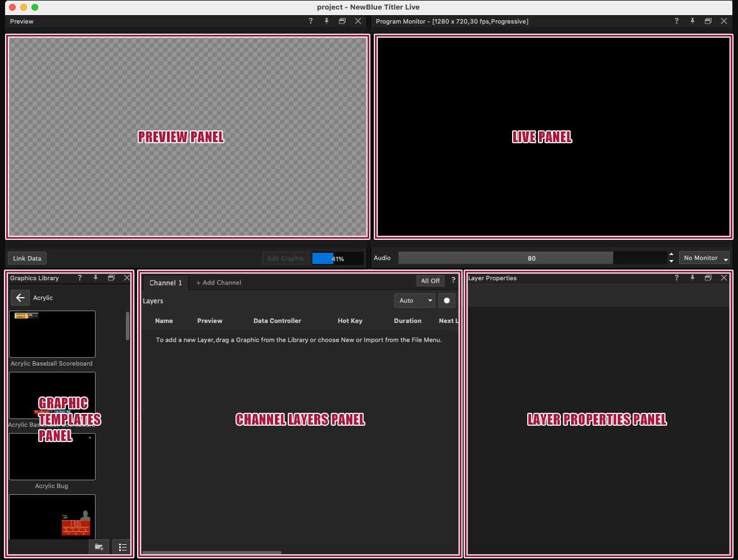Click the Name column header
The height and width of the screenshot is (560, 738).
coord(164,321)
